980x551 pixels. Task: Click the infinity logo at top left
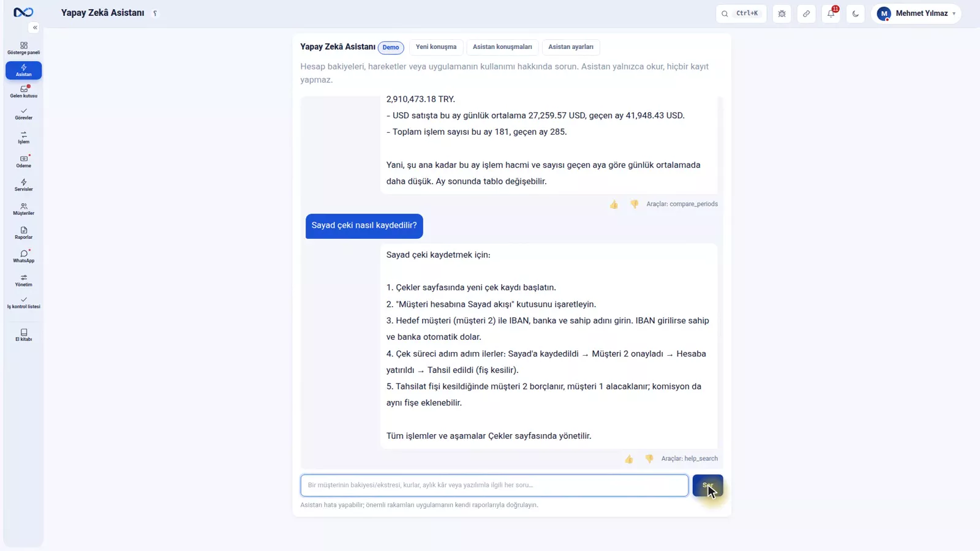tap(23, 12)
